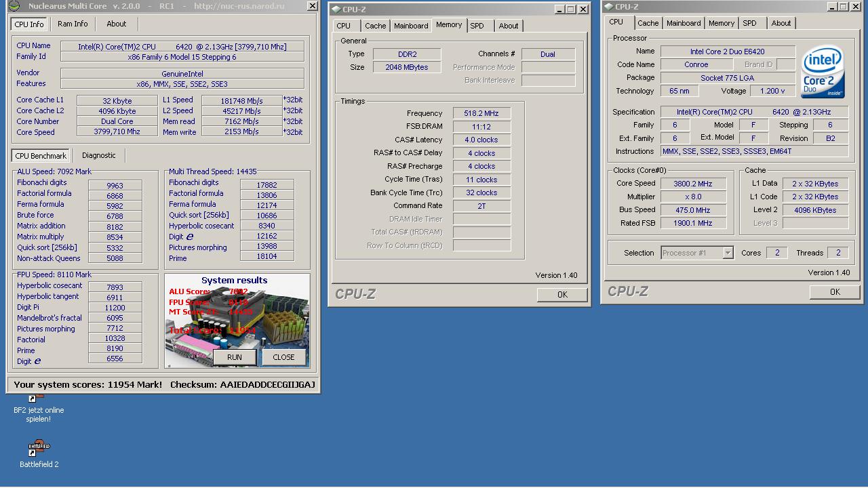Click the FSB:DRAM 11:12 field
Viewport: 868px width, 488px height.
tap(481, 127)
